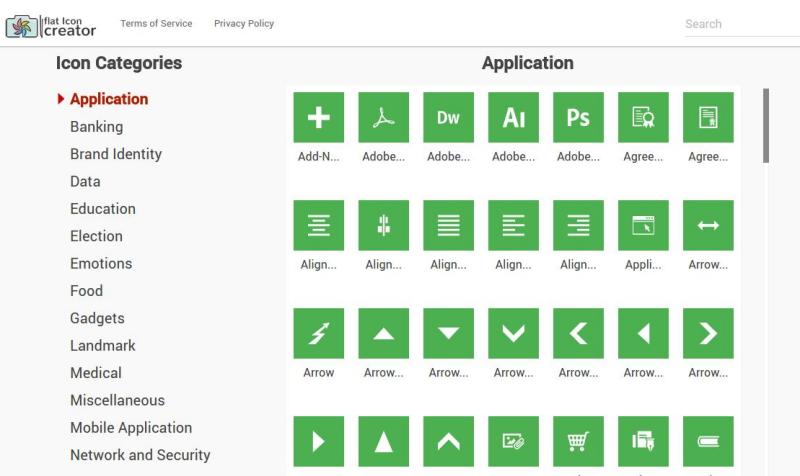800x476 pixels.
Task: Open the Election category
Action: [x=96, y=236]
